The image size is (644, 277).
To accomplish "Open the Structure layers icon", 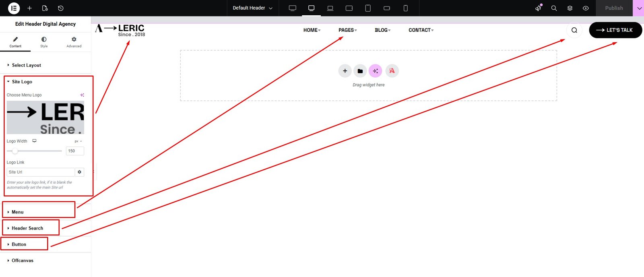I will tap(570, 8).
